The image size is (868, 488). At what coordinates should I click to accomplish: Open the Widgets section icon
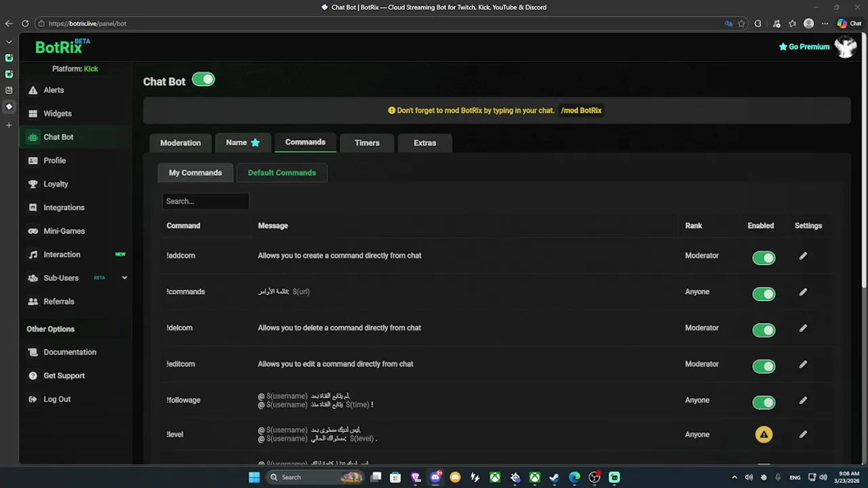coord(33,113)
